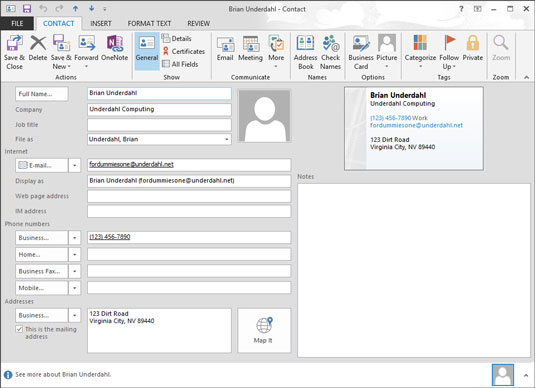Screen dimensions: 535x388
Task: Click the Business... address button
Action: tap(42, 315)
